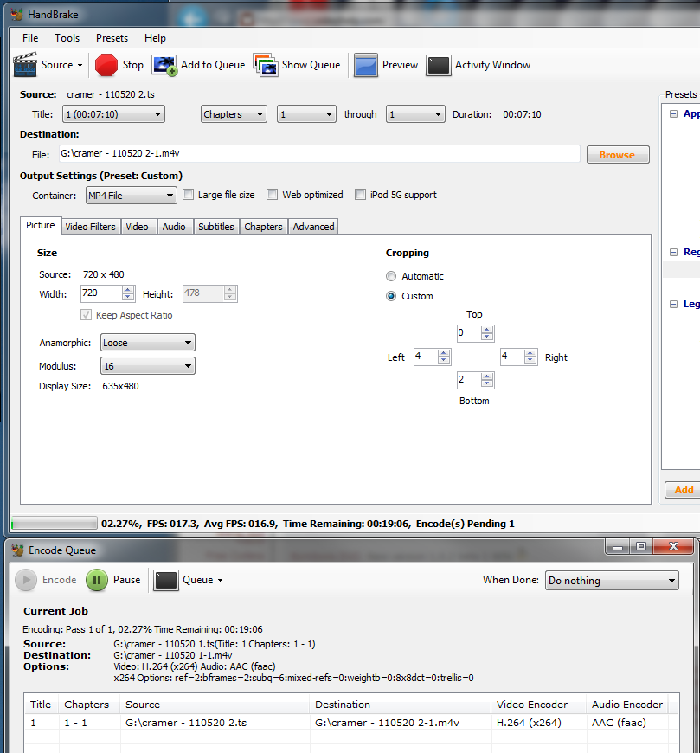
Task: Decrease the Left crop value
Action: (444, 360)
